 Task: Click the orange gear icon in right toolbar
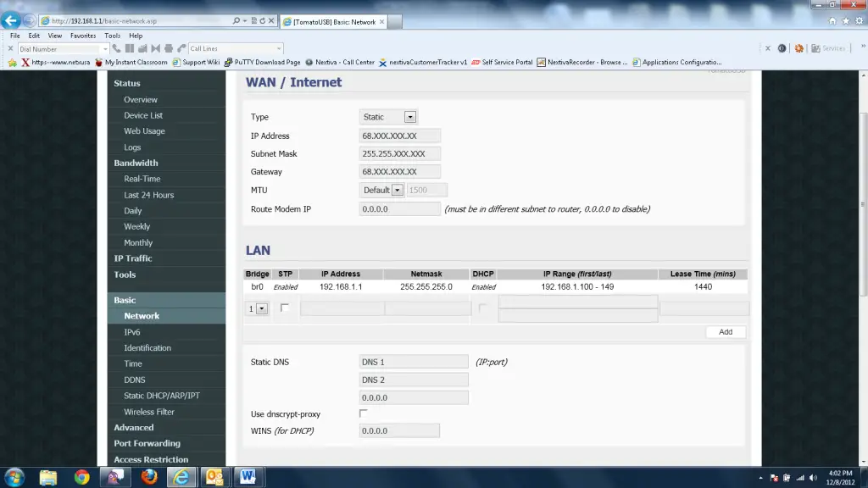[798, 48]
